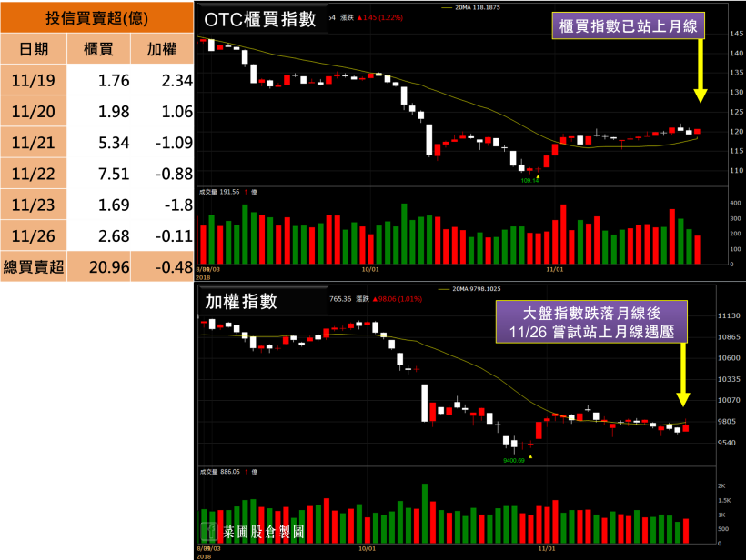This screenshot has width=746, height=560.
Task: Select the 成交量 191.56 volume label
Action: click(219, 192)
